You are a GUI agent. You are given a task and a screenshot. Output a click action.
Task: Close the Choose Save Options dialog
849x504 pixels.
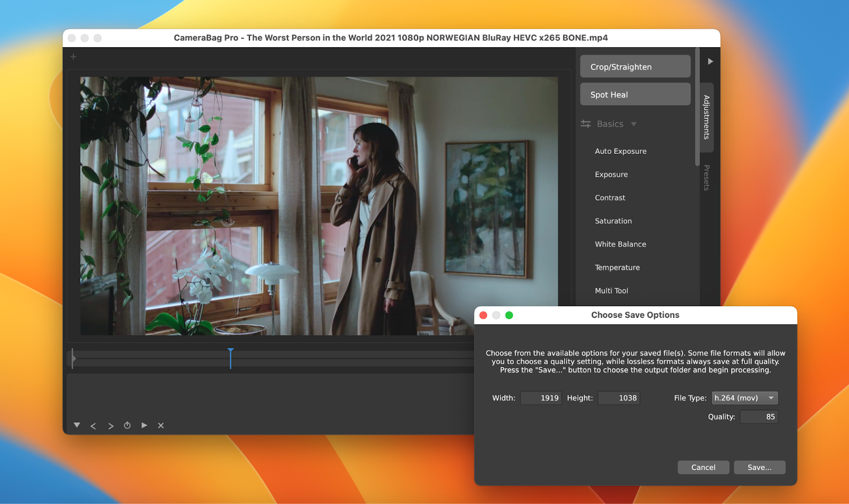tap(483, 315)
